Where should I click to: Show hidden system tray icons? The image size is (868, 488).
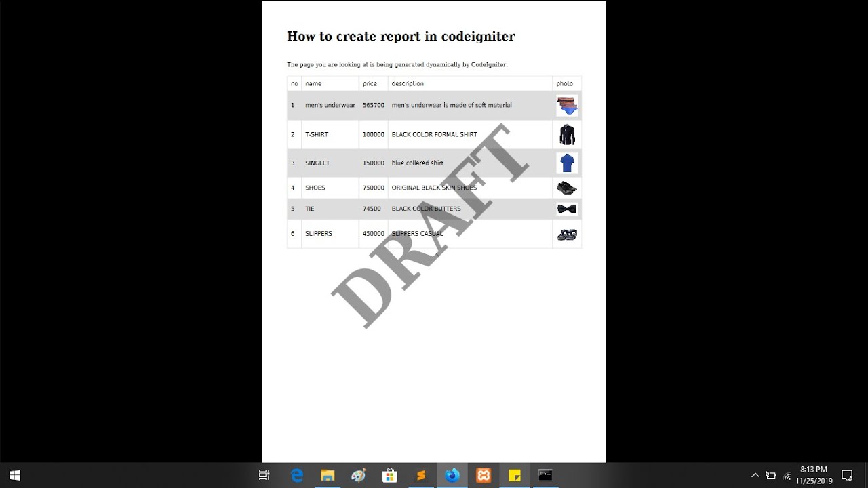[x=755, y=475]
